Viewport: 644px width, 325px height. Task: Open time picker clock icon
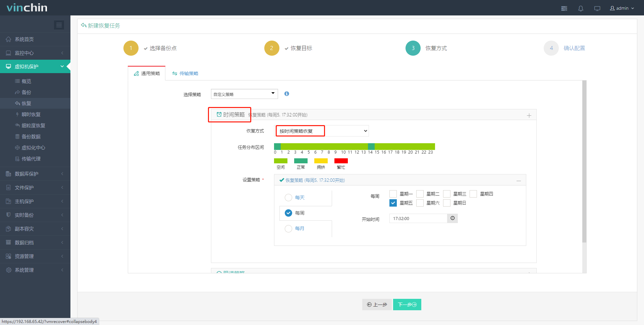coord(452,218)
